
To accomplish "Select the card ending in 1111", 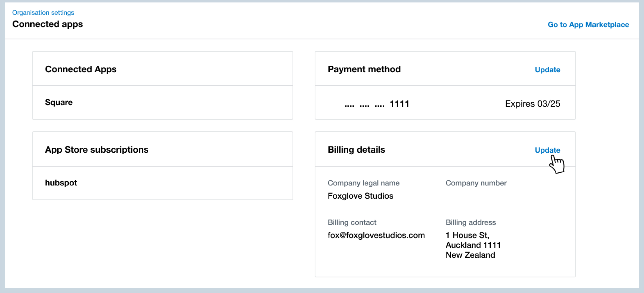I will [x=376, y=103].
